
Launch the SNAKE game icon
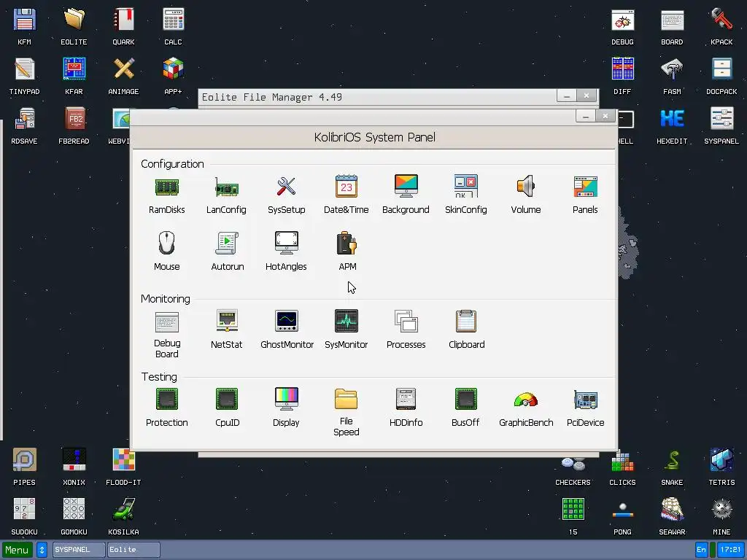coord(672,460)
